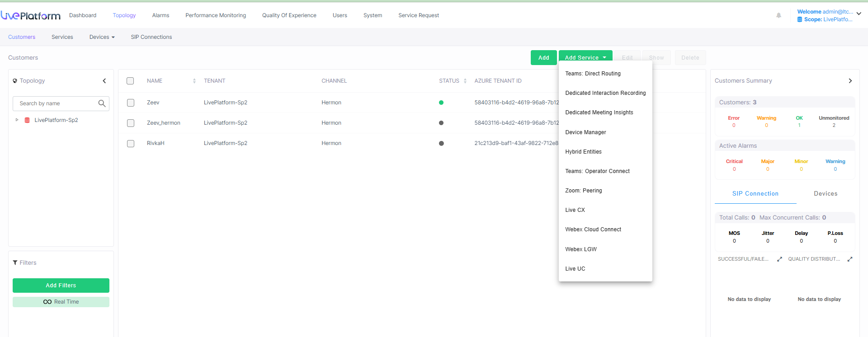Click the LivePlatform-Sp2 database icon
The height and width of the screenshot is (337, 868).
click(x=27, y=120)
